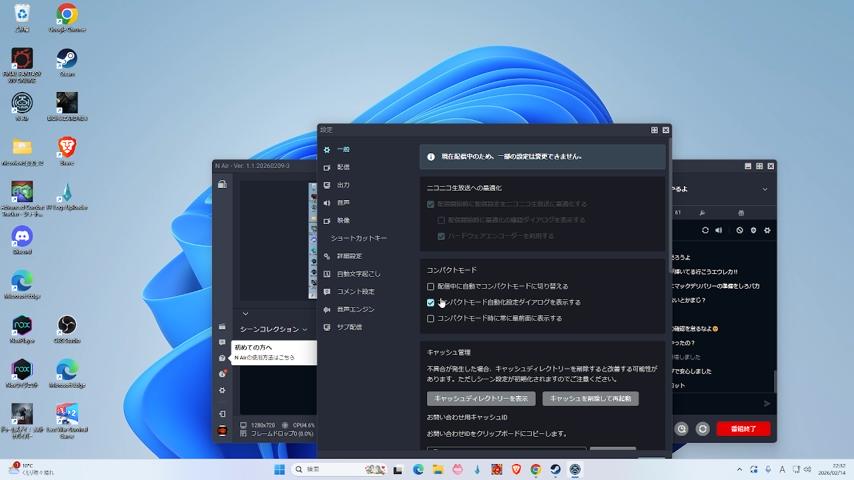Open ショートカットキー settings
Screen dimensions: 854x480
[x=358, y=238]
